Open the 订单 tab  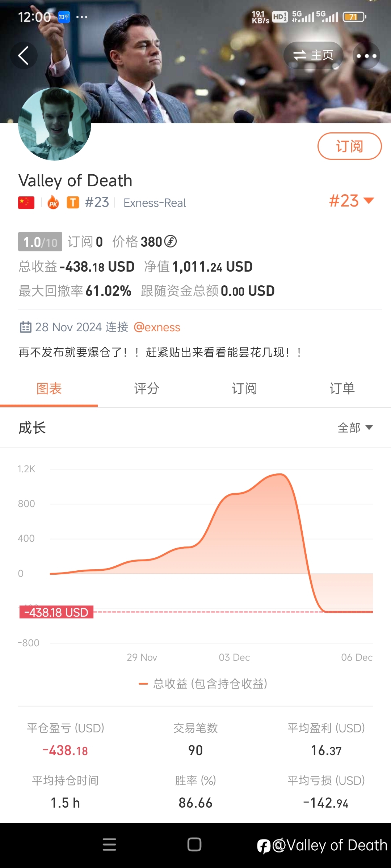coord(342,388)
